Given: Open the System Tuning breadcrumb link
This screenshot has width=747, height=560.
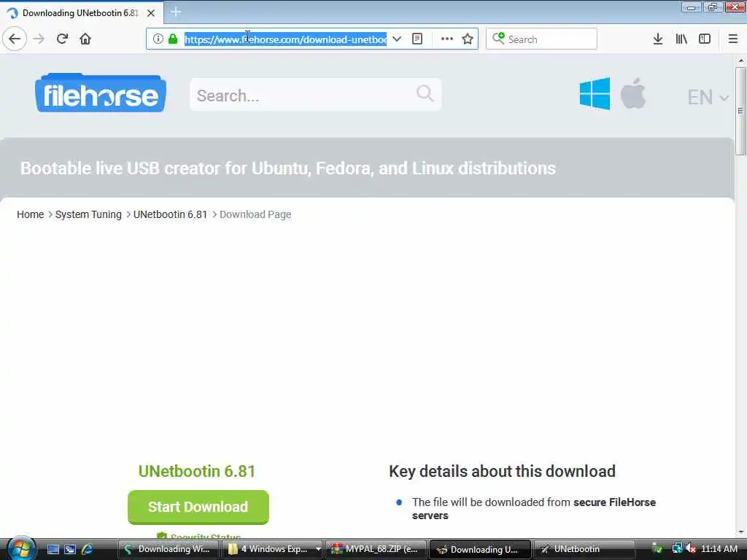Looking at the screenshot, I should 88,215.
